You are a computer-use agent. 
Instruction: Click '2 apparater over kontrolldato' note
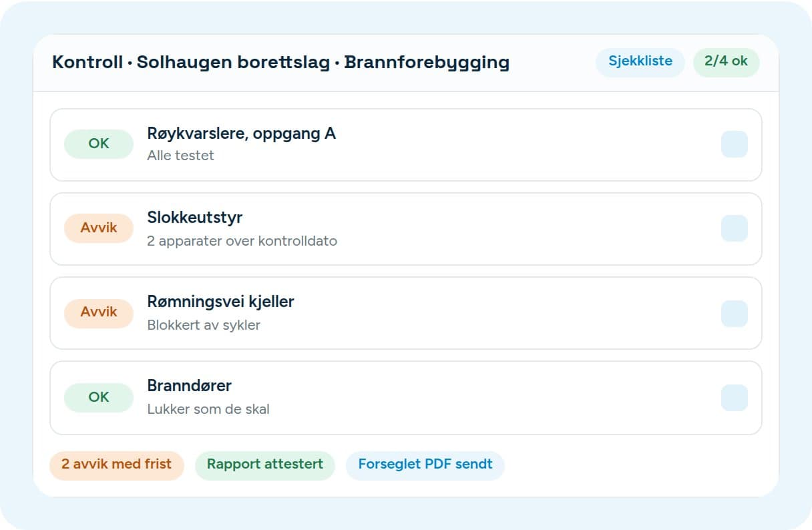[x=242, y=241]
